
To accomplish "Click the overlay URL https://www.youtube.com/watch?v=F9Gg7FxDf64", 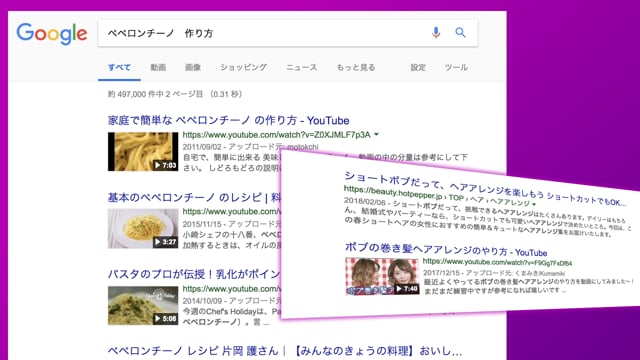I will (x=497, y=262).
